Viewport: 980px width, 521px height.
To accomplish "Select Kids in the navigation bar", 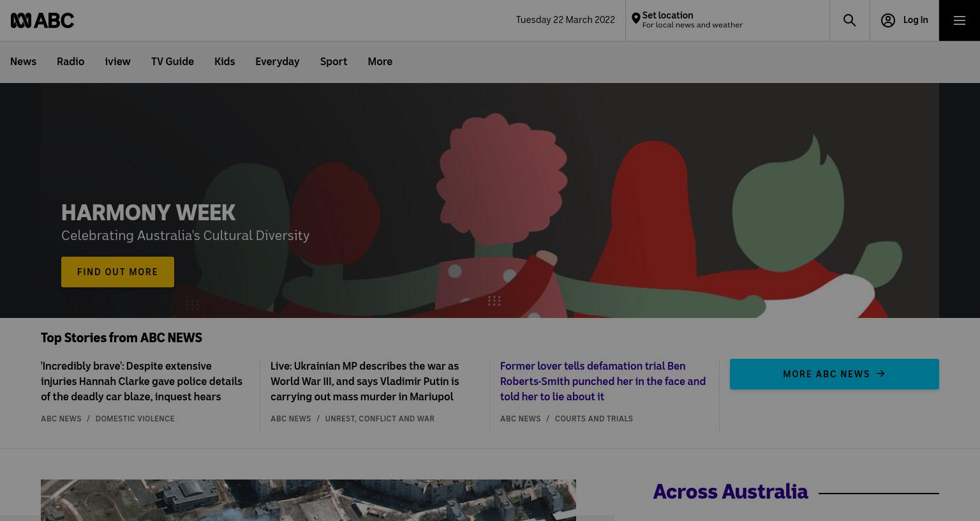I will [225, 62].
